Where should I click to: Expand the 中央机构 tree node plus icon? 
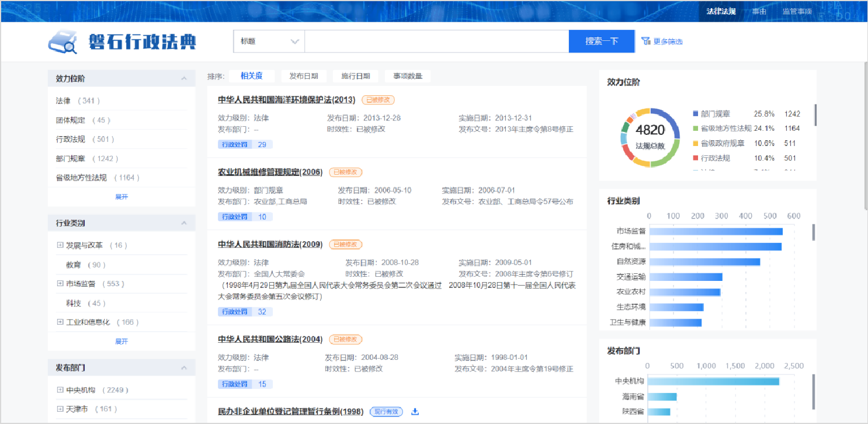[x=60, y=390]
